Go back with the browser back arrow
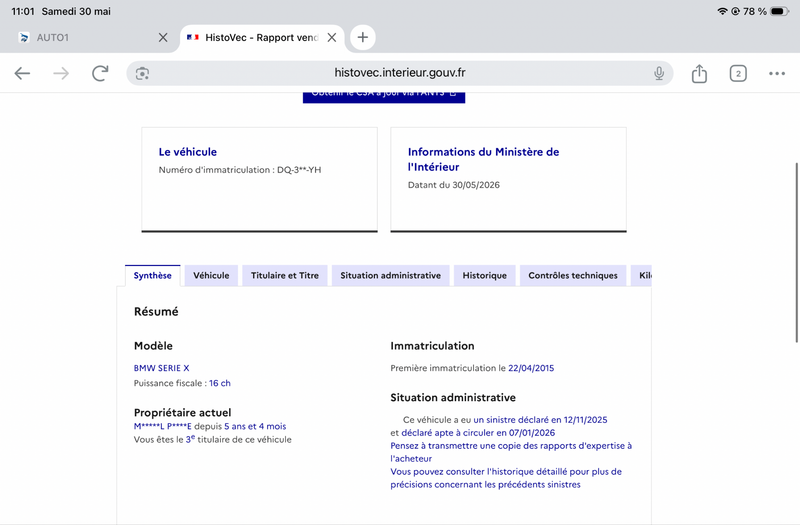Viewport: 800px width, 525px height. (22, 73)
